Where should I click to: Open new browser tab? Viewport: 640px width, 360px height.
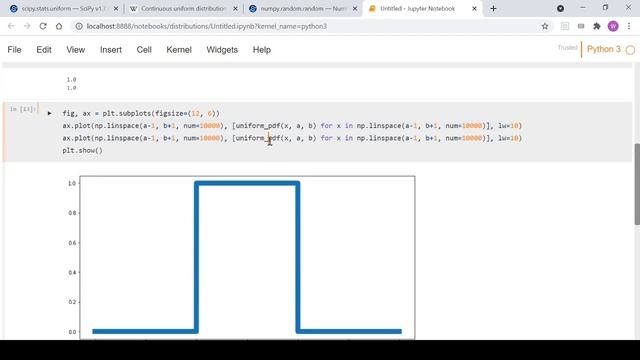tap(493, 8)
